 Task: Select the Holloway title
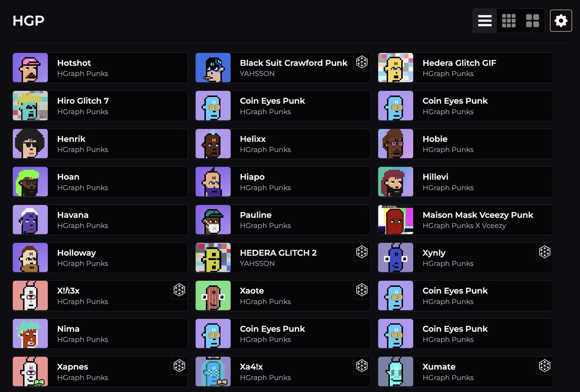tap(76, 253)
